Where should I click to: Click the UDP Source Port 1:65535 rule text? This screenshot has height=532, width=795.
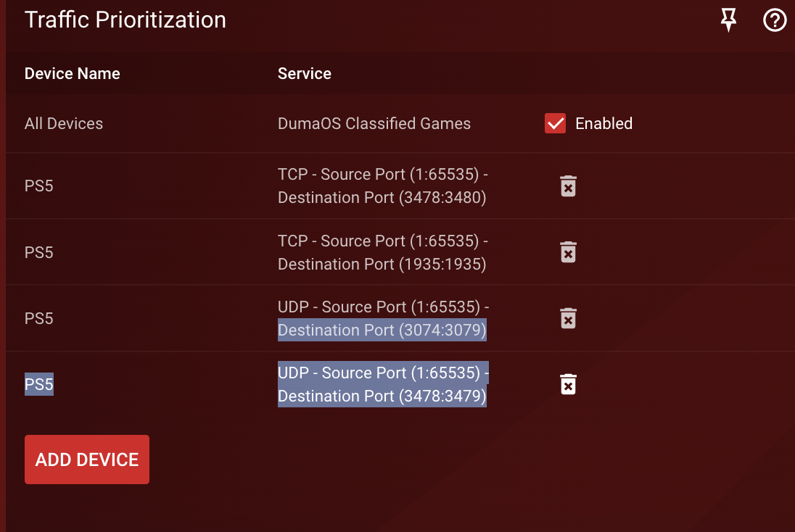(x=382, y=307)
